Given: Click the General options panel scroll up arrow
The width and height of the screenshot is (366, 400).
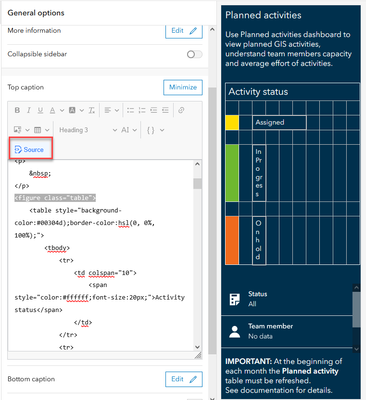Looking at the screenshot, I should pos(212,30).
